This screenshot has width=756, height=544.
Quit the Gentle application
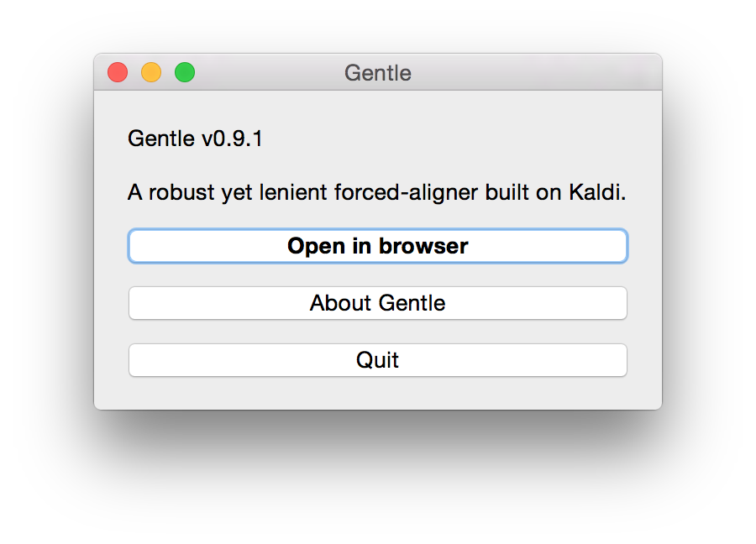(377, 360)
